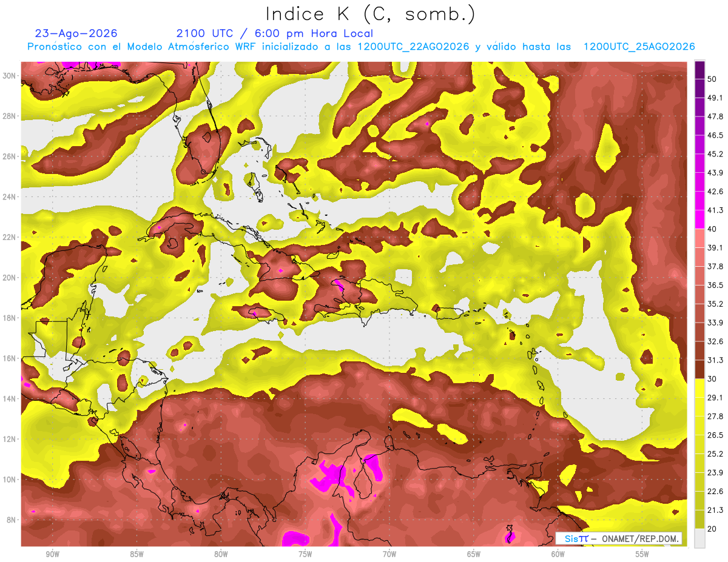Select the "85W" longitude axis label
The height and width of the screenshot is (562, 728).
pyautogui.click(x=136, y=554)
